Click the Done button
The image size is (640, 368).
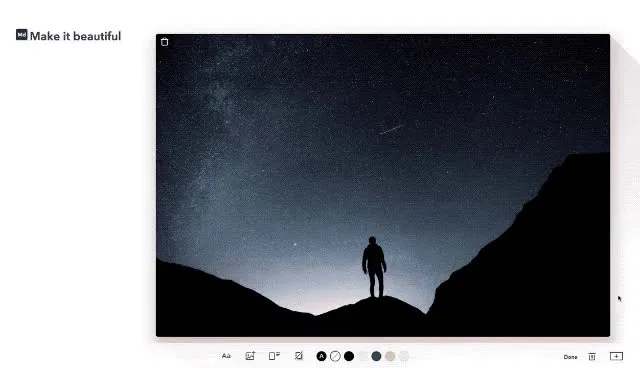(570, 357)
